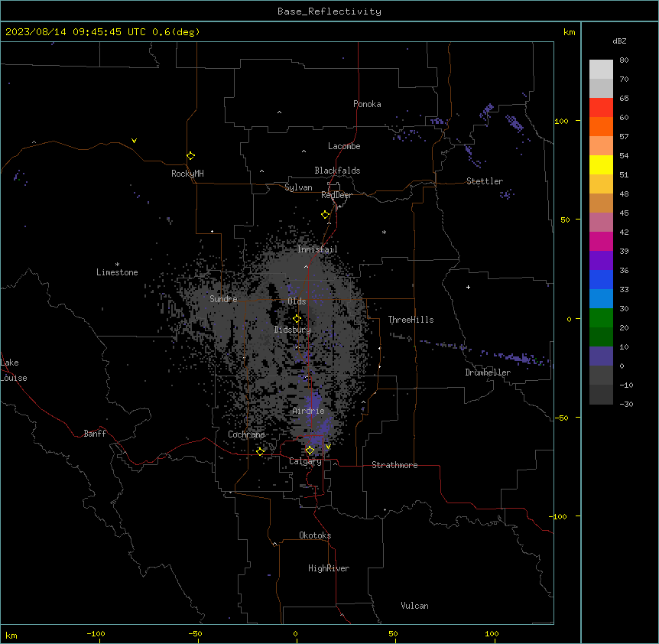The height and width of the screenshot is (644, 659).
Task: Click the Stettler label
Action: coord(485,181)
